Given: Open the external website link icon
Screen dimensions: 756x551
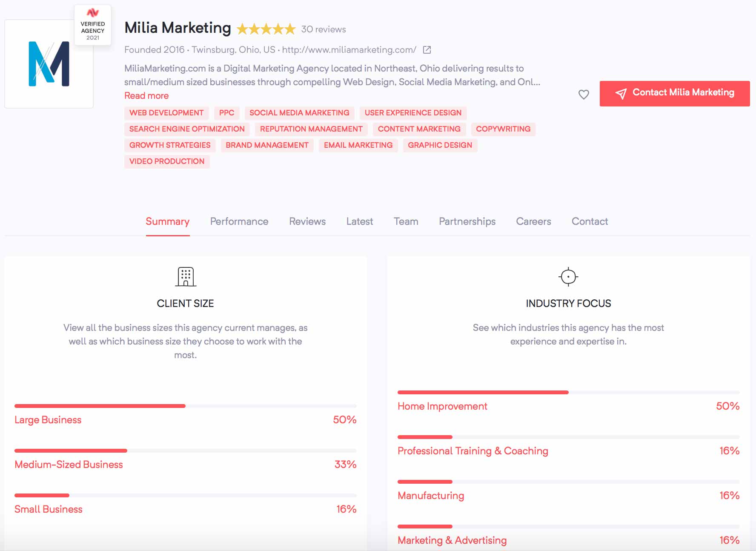Looking at the screenshot, I should point(427,50).
